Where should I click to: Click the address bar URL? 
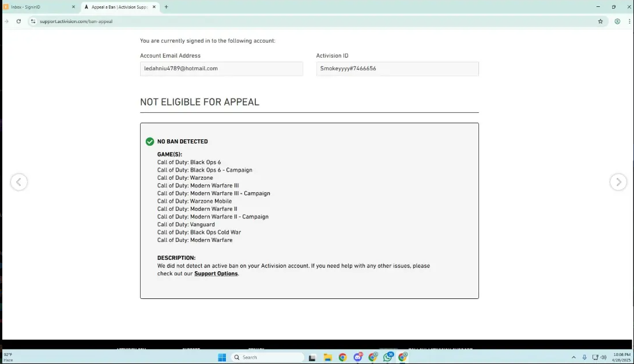click(x=76, y=21)
